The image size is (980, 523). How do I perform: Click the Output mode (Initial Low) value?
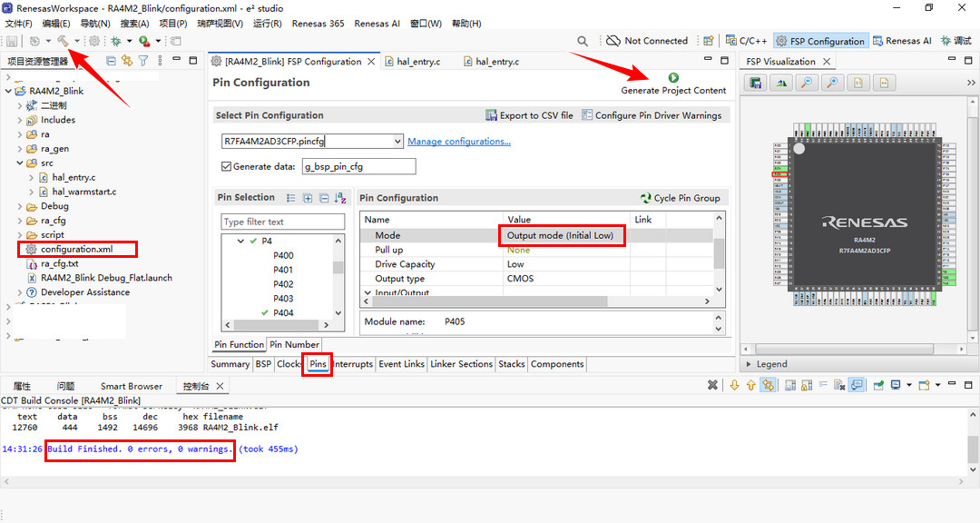[x=560, y=235]
